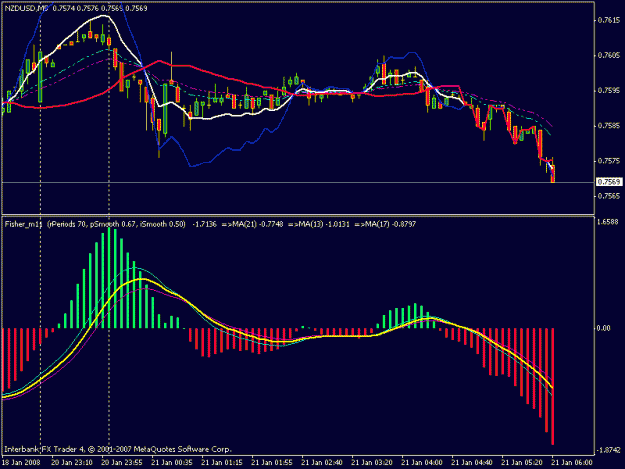Click the 0.7585 price axis label
This screenshot has height=469, width=625.
609,126
